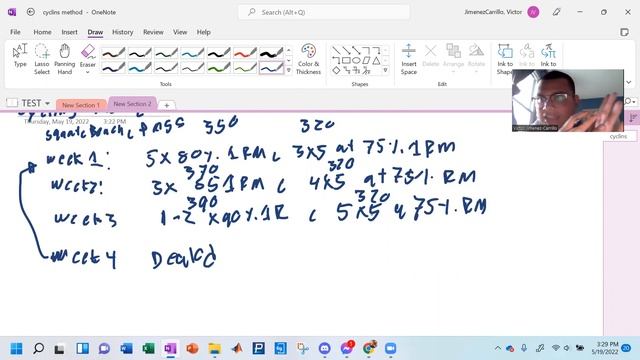Click the pen mode icon in title bar
The height and width of the screenshot is (360, 640).
coord(556,12)
